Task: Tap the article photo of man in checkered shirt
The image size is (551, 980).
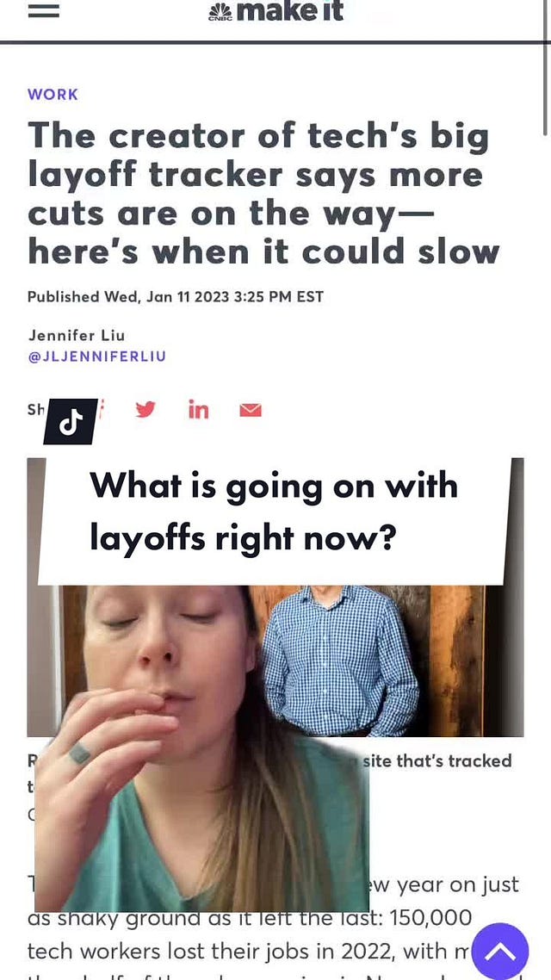Action: pos(341,661)
